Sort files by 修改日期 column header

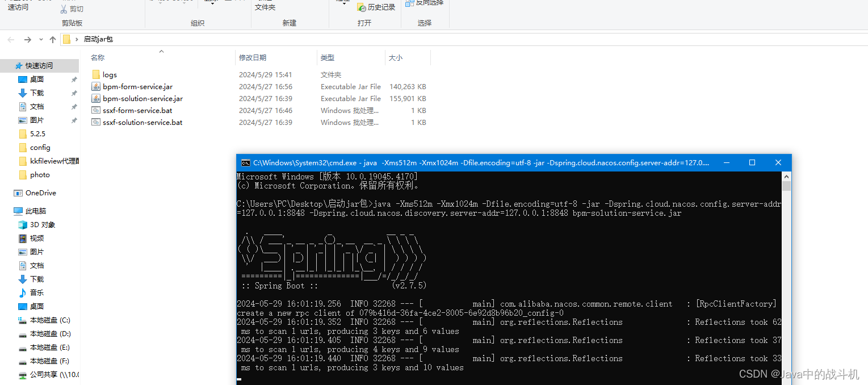click(x=253, y=58)
